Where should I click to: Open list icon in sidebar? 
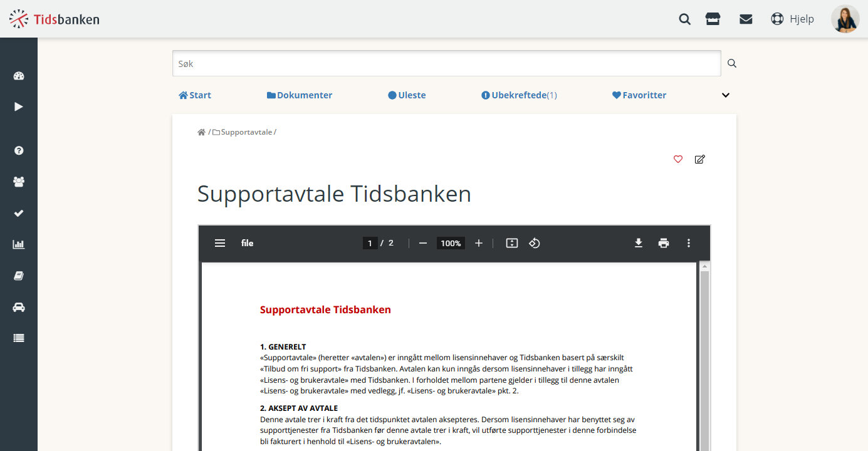click(x=19, y=338)
